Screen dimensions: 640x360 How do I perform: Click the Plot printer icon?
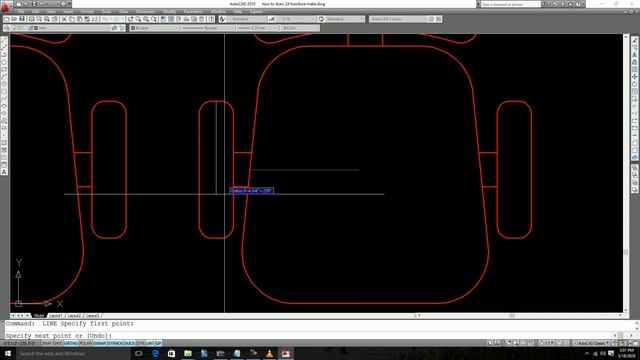click(31, 19)
